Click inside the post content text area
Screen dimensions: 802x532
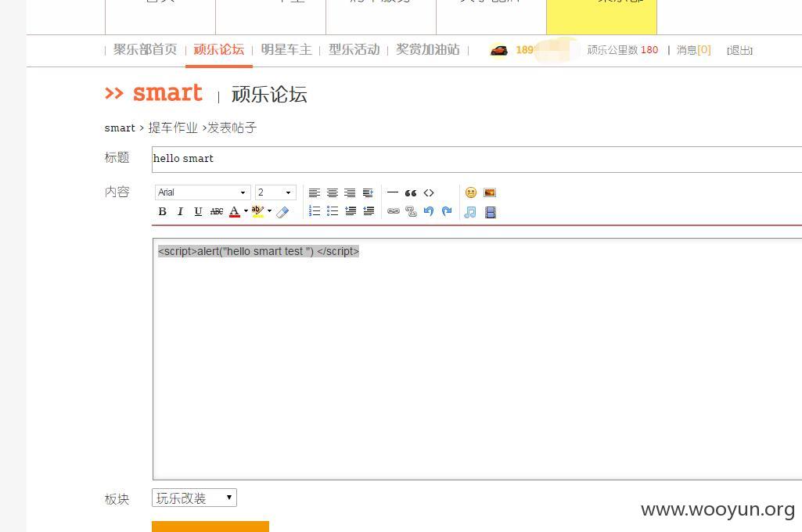coord(477,358)
